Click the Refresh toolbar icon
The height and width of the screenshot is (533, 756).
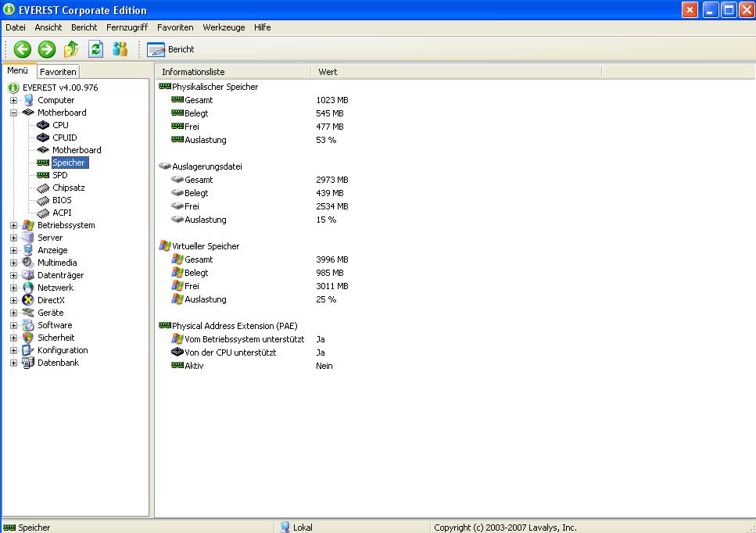pos(95,49)
